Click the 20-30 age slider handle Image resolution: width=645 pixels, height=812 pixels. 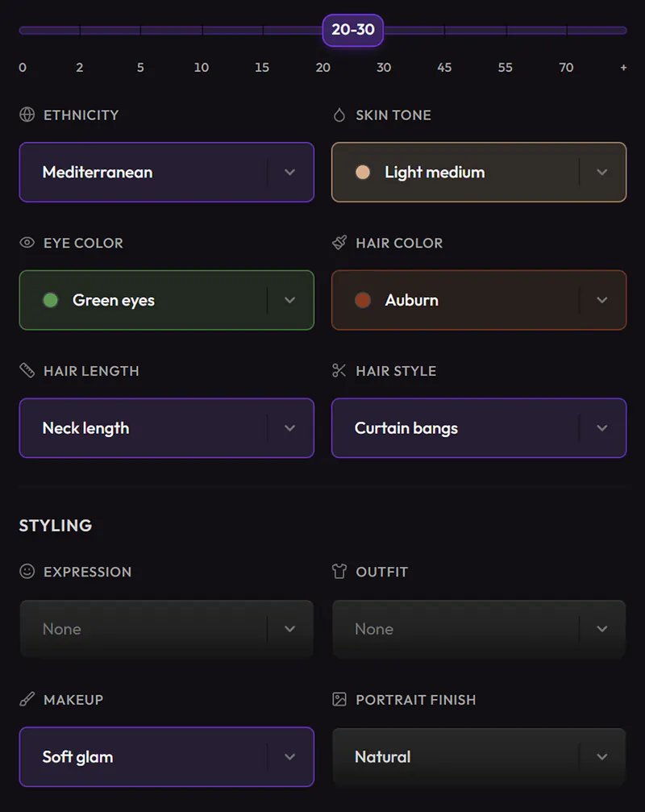pyautogui.click(x=353, y=30)
